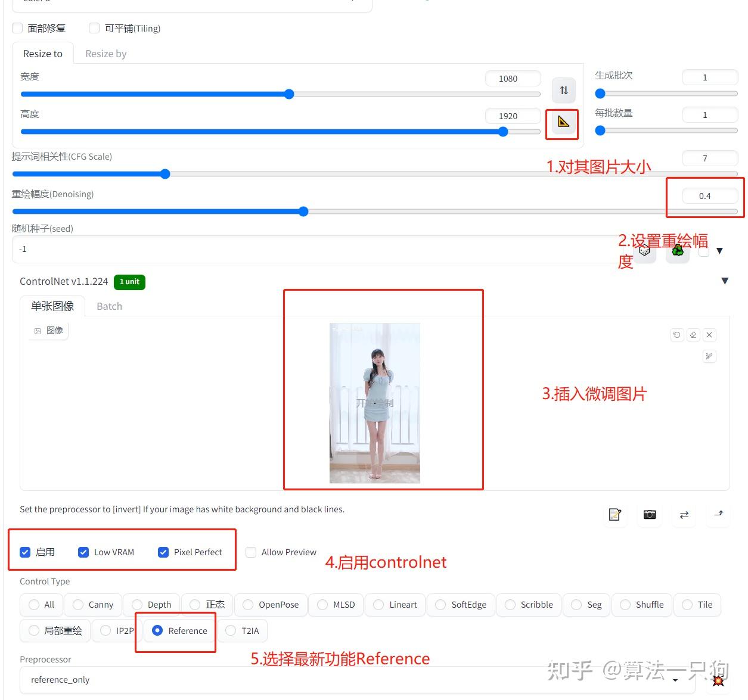Image resolution: width=748 pixels, height=700 pixels.
Task: Check Allow Preview in ControlNet
Action: click(x=251, y=552)
